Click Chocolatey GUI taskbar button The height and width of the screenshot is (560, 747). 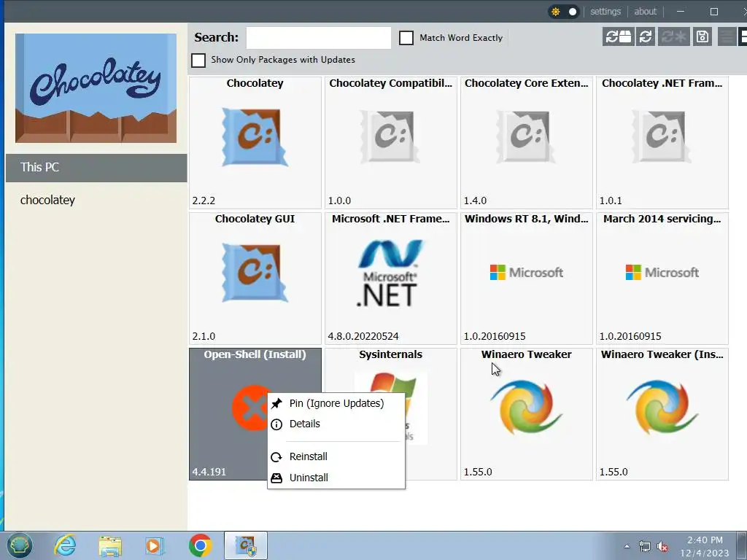[x=246, y=545]
